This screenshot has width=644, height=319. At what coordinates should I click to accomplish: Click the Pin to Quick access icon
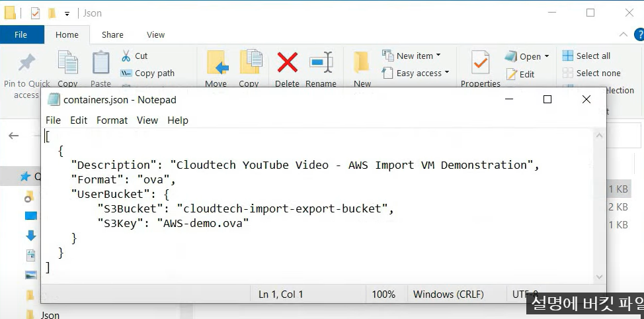point(26,64)
